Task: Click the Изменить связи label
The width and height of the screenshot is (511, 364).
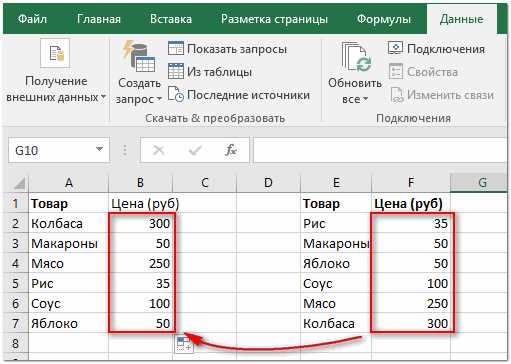Action: (x=450, y=95)
